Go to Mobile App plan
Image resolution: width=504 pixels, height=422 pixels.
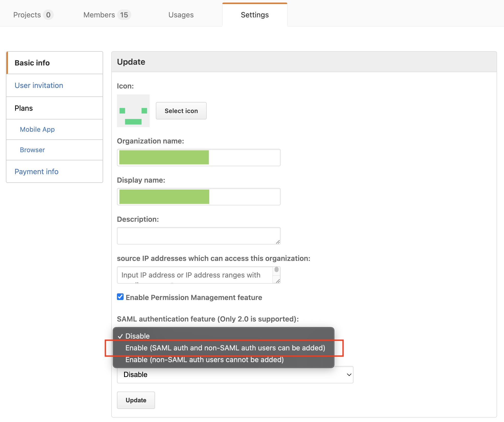pos(55,129)
